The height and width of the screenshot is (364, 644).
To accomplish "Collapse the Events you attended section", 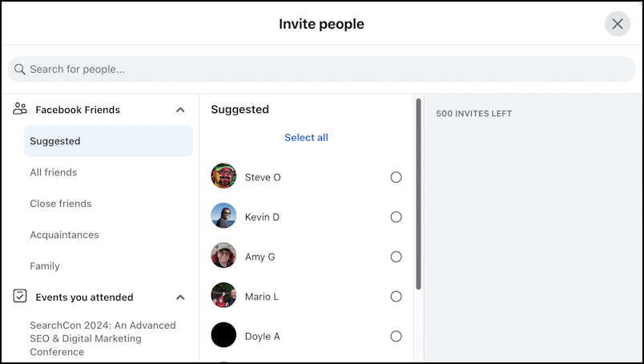I will tap(180, 297).
